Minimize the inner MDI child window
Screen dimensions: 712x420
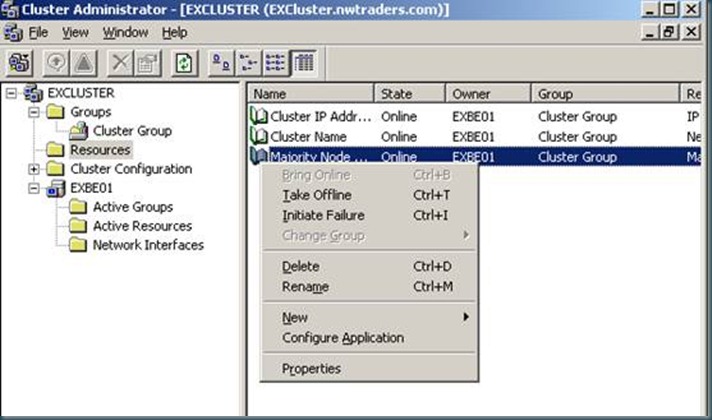click(x=651, y=32)
